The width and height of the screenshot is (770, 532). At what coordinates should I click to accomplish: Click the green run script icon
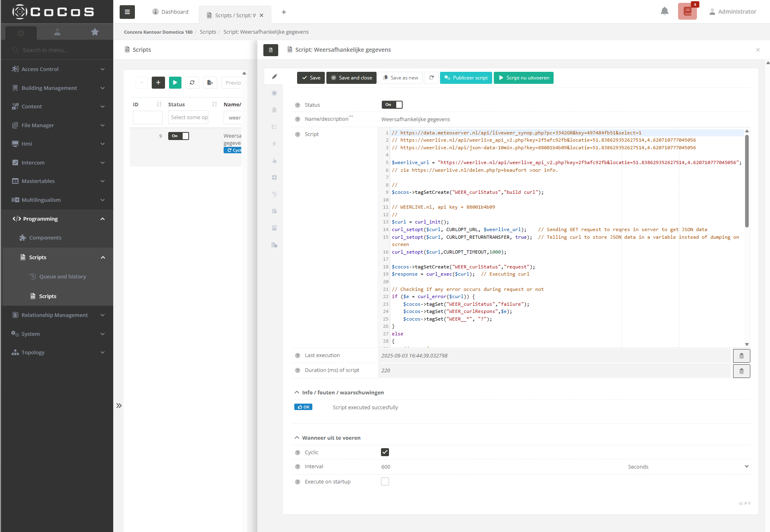tap(175, 83)
